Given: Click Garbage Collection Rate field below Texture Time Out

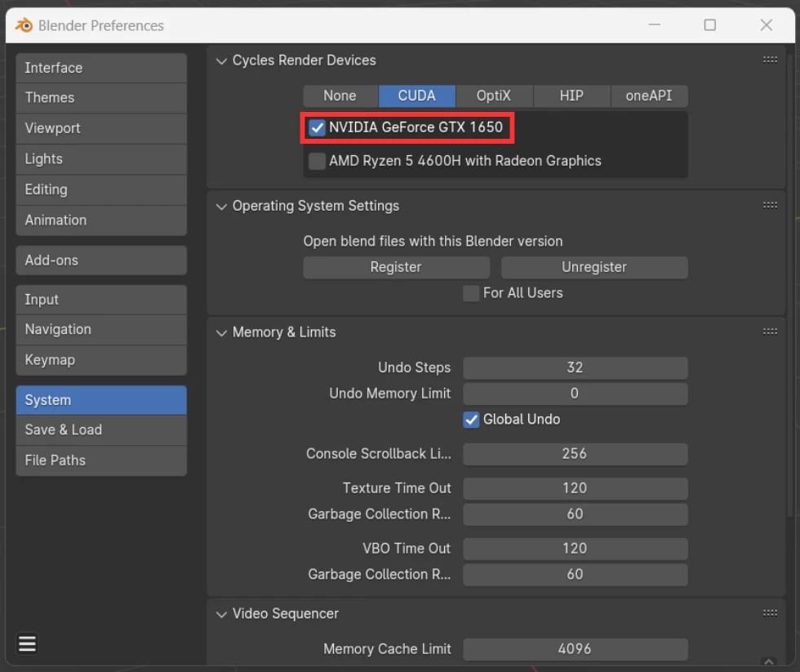Looking at the screenshot, I should tap(575, 514).
